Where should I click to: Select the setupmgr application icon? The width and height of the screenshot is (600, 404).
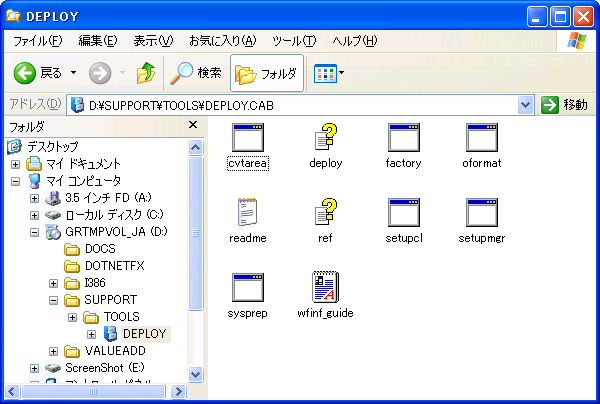click(482, 212)
